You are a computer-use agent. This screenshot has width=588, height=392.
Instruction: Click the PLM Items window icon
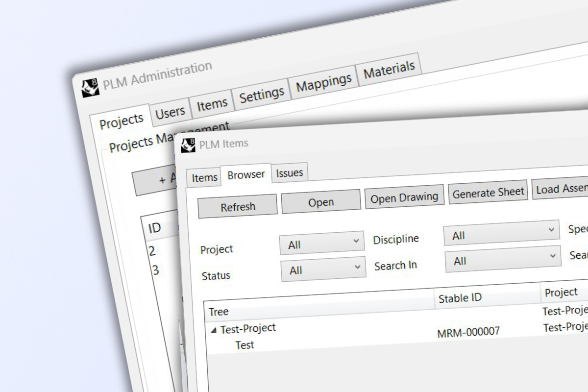click(x=188, y=145)
